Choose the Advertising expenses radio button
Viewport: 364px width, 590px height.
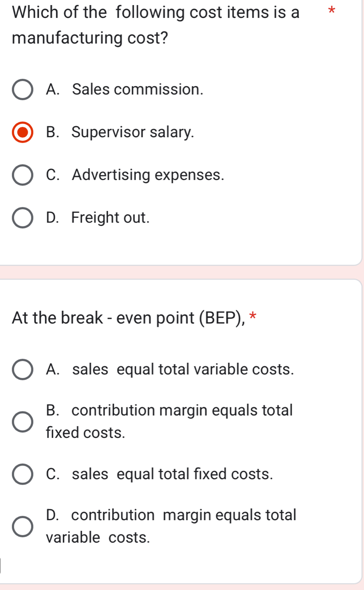coord(23,175)
